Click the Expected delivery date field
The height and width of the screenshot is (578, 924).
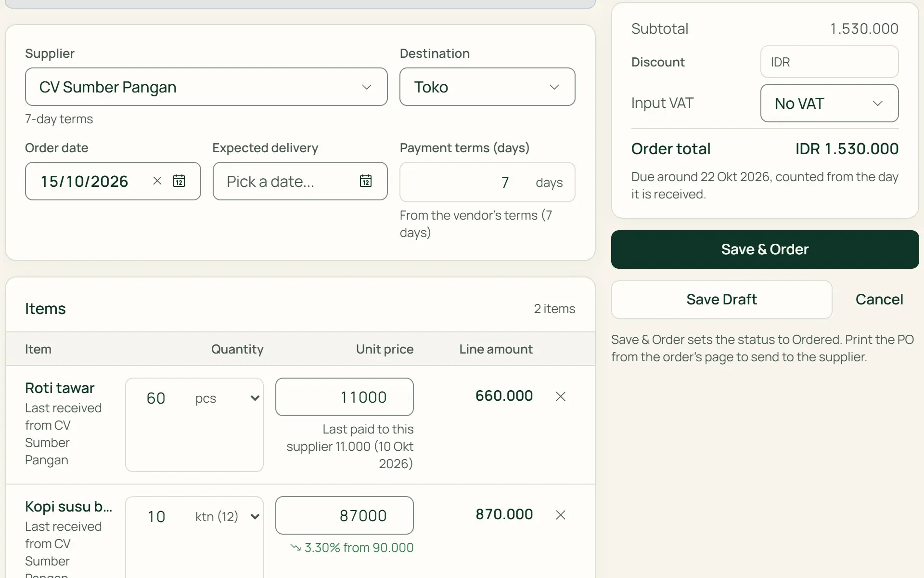(x=300, y=181)
